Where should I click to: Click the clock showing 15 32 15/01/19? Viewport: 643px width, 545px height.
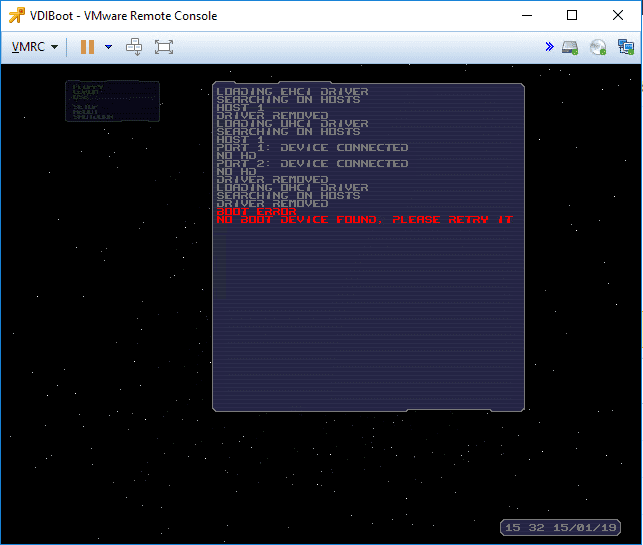pos(561,527)
